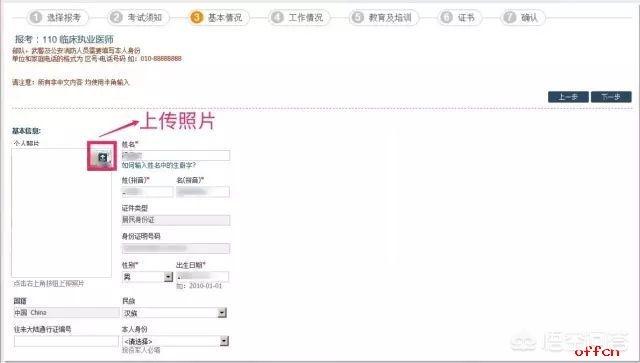Go to step 1 选择报考
The image size is (640, 363).
pos(57,17)
